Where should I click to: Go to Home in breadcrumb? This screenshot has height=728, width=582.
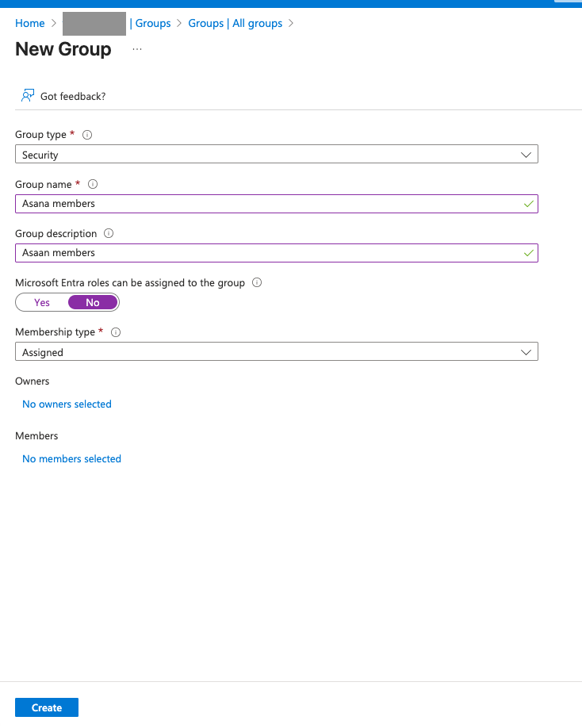pos(30,23)
